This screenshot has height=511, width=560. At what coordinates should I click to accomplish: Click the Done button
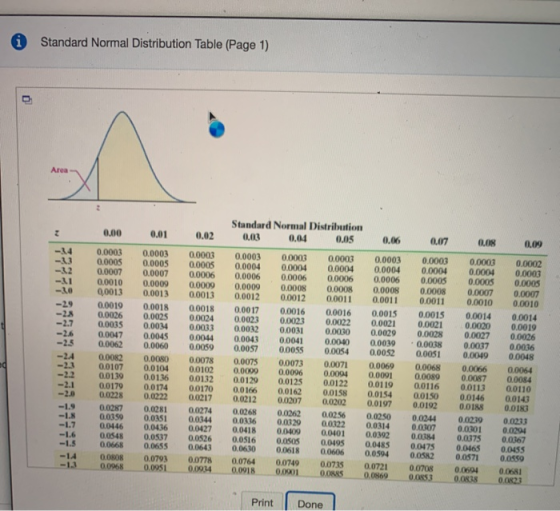coord(310,504)
